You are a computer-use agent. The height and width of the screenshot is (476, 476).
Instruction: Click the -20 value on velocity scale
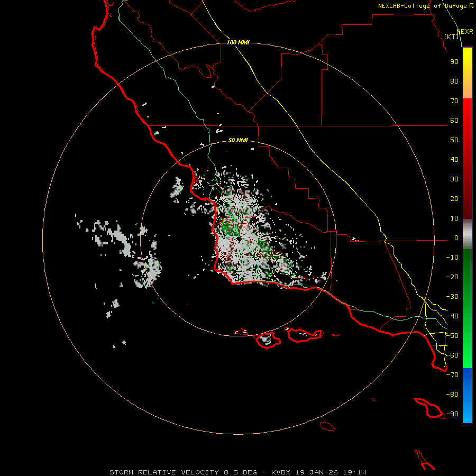pyautogui.click(x=452, y=277)
